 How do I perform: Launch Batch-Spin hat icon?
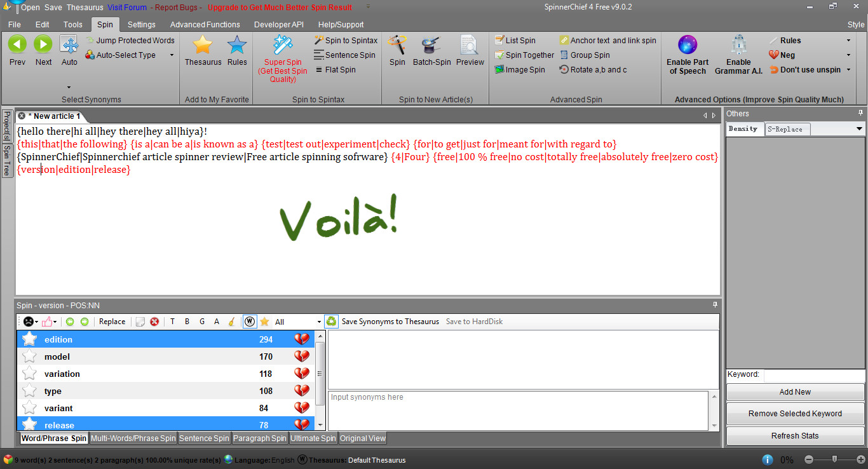coord(431,45)
